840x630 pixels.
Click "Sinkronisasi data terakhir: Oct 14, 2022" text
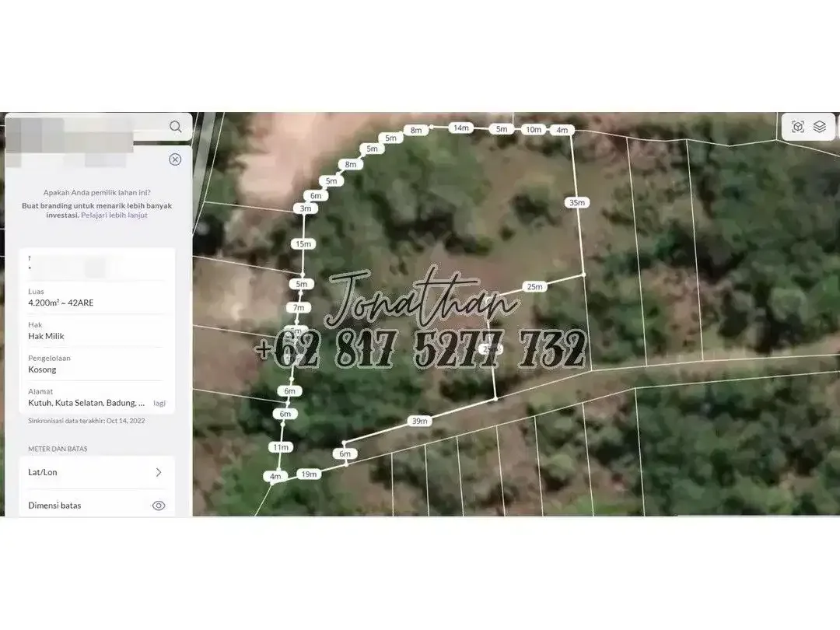(86, 421)
